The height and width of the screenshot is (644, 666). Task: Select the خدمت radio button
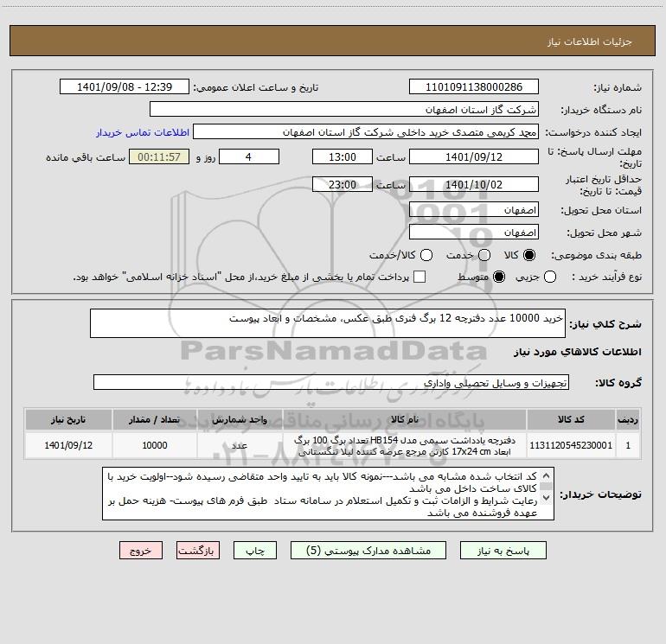(484, 255)
